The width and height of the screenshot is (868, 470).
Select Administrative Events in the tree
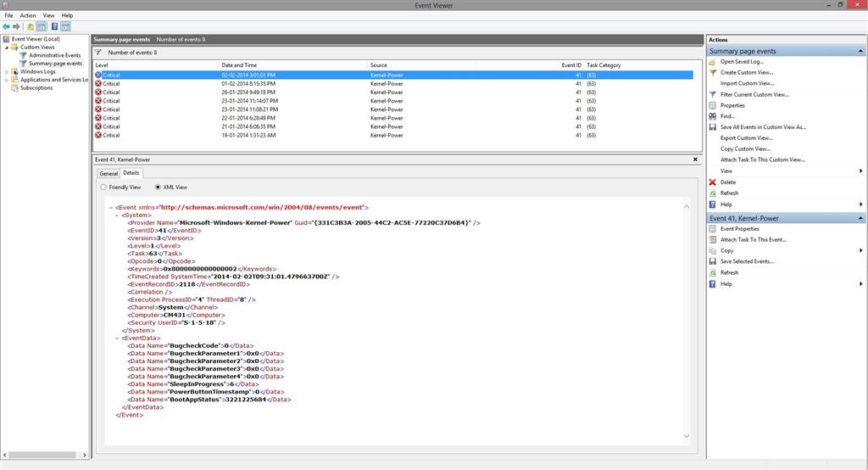coord(55,55)
